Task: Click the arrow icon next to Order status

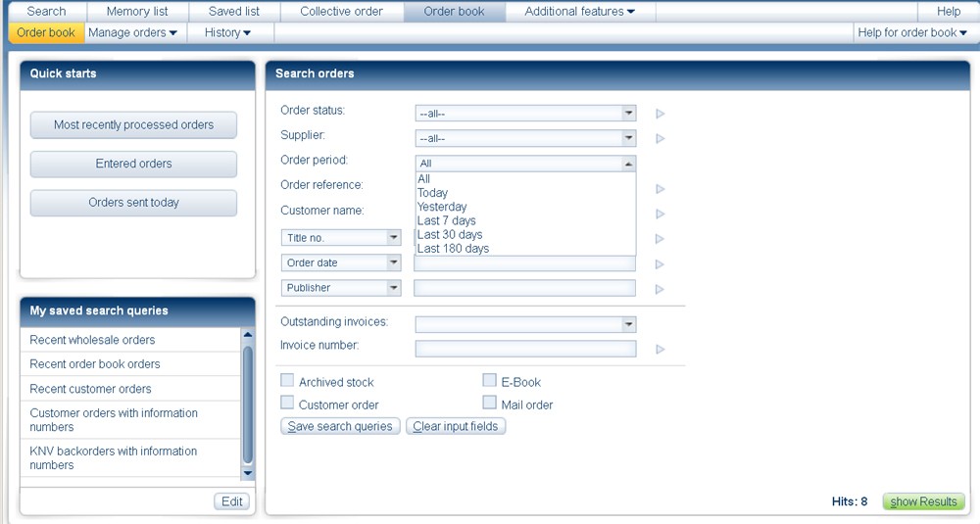Action: click(x=661, y=114)
